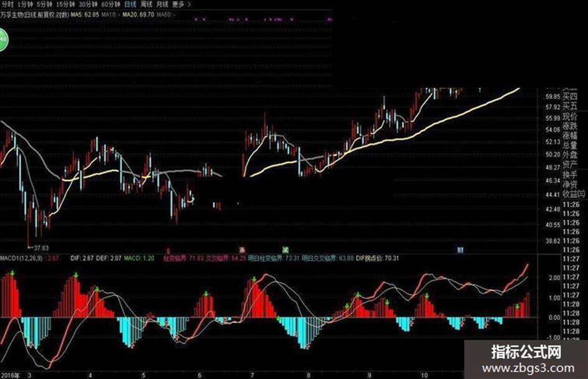Click the 涨跌 row in quote panel
Viewport: 588px width, 379px height.
tap(569, 126)
